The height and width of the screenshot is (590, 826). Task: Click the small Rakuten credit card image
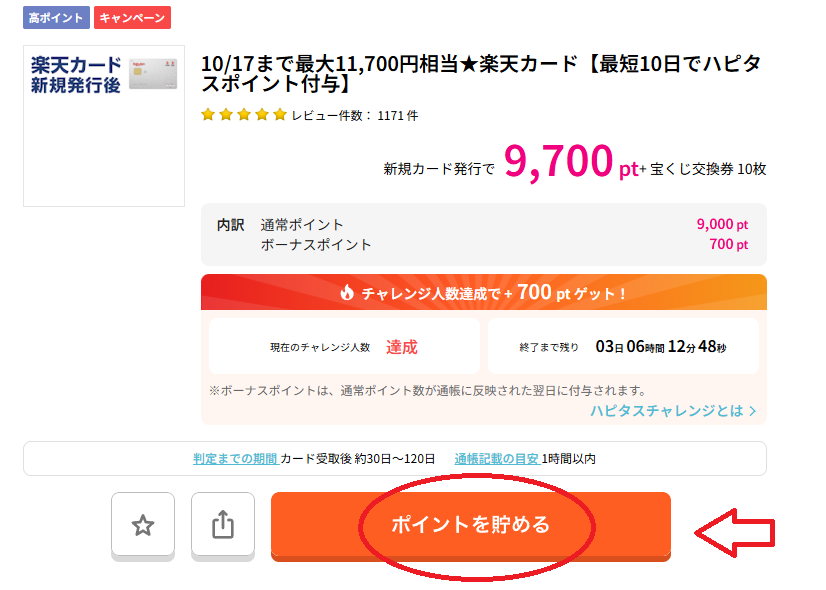coord(152,73)
